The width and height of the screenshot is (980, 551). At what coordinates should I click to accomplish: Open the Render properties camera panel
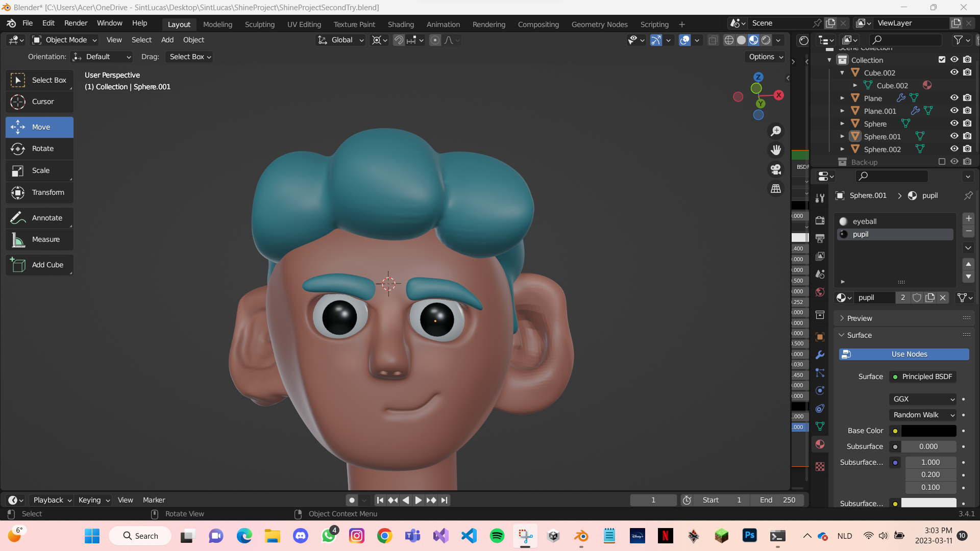[820, 220]
